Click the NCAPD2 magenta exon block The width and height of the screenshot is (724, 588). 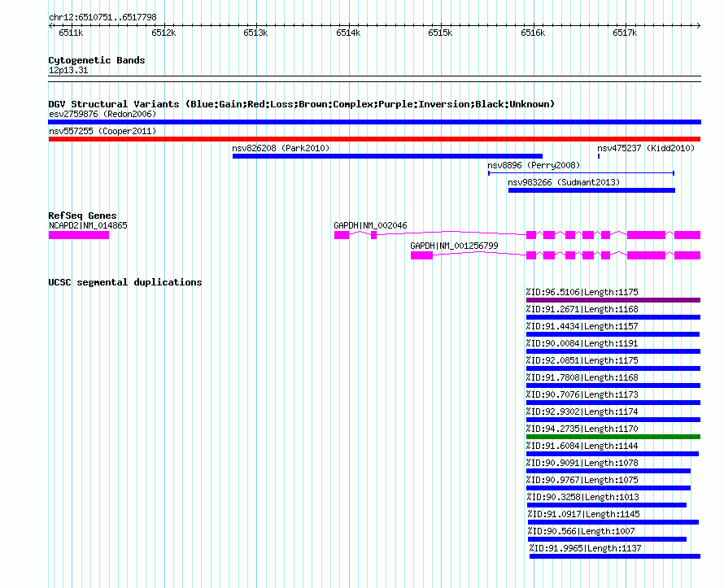click(x=78, y=235)
